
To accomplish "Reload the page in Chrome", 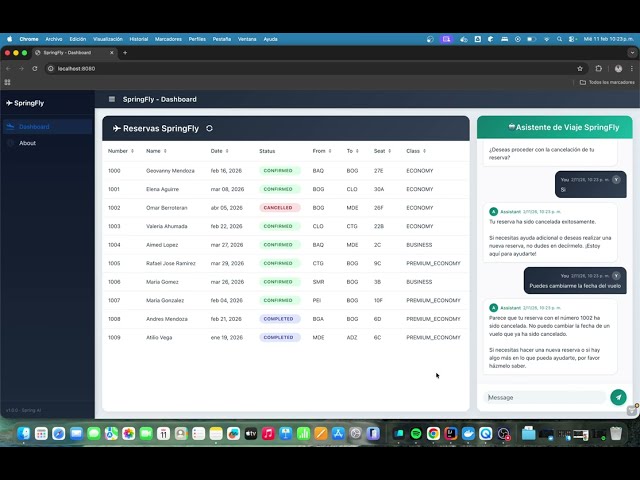I will [x=35, y=69].
